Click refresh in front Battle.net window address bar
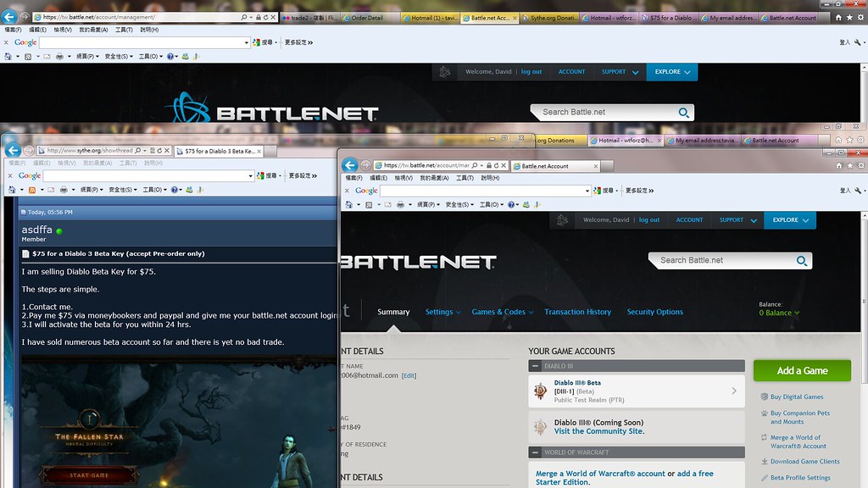 tap(496, 165)
